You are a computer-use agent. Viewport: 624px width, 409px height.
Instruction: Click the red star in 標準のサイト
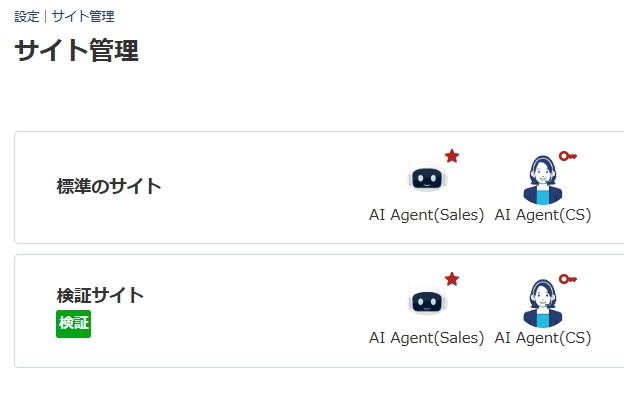(452, 156)
